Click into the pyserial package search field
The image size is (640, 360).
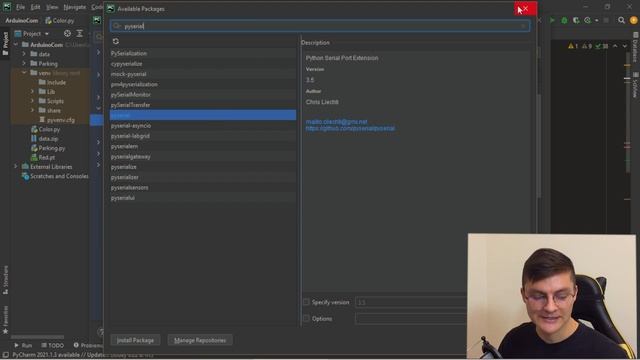tap(320, 26)
